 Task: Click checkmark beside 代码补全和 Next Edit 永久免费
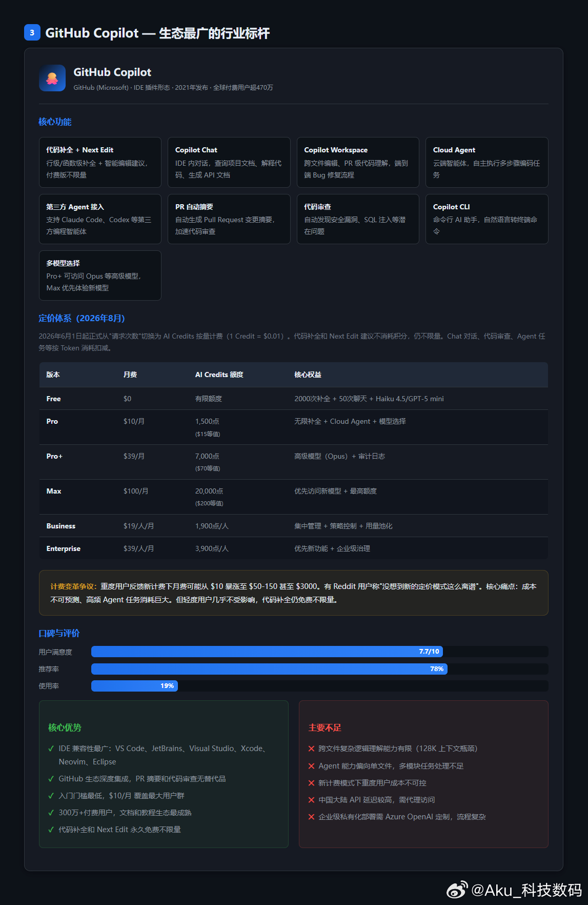tap(51, 830)
